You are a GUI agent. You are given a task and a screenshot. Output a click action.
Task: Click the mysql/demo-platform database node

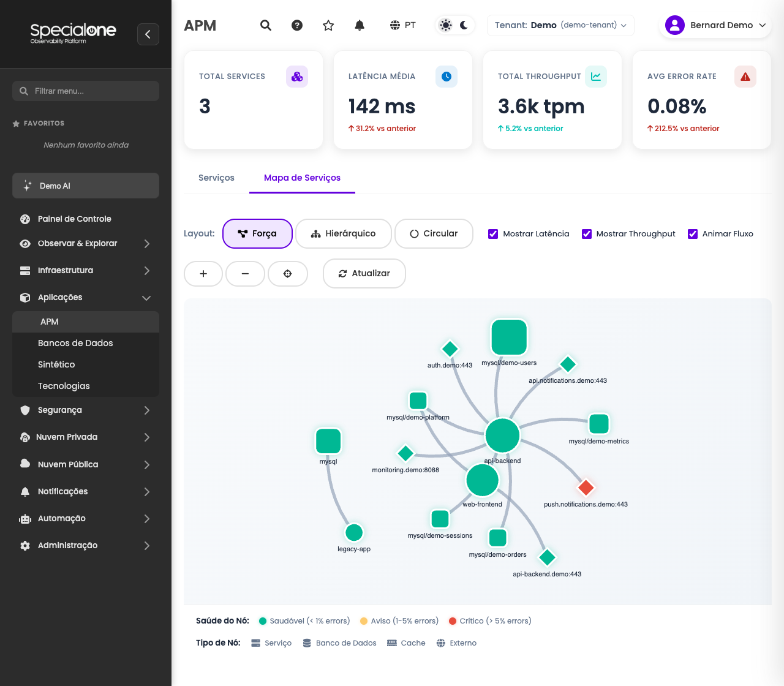[x=418, y=401]
